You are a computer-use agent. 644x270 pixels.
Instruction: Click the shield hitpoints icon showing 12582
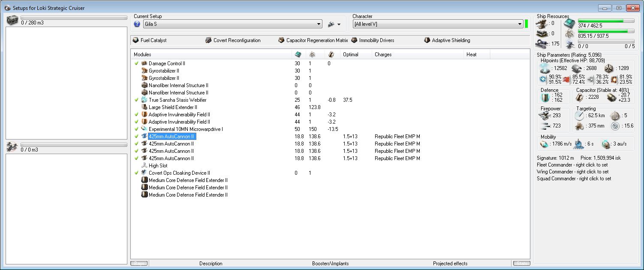click(x=545, y=69)
